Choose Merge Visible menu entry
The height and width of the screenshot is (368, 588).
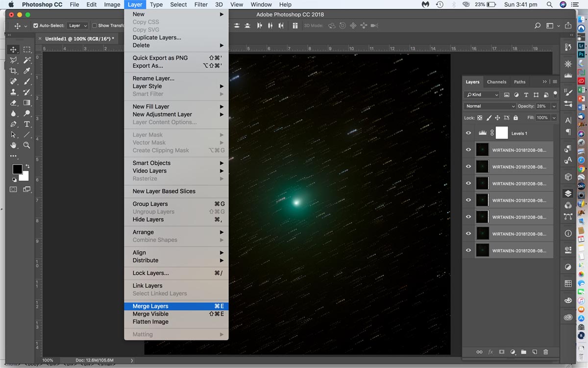coord(150,314)
